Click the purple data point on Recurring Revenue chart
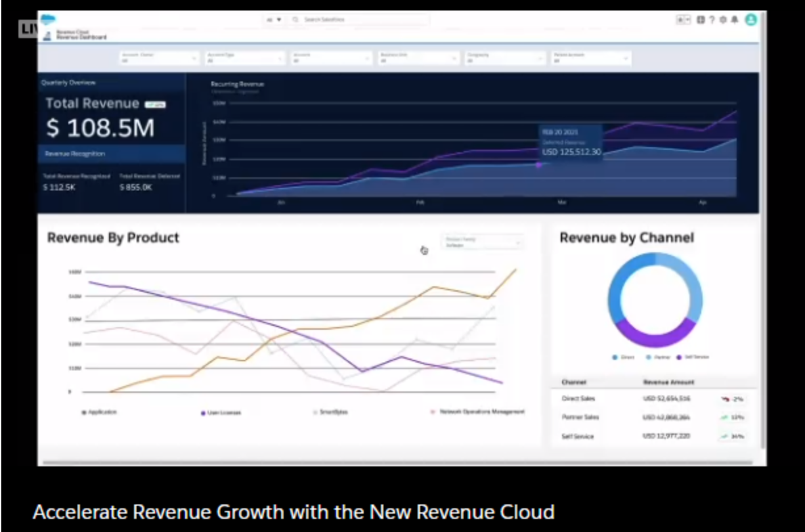The image size is (805, 532). (x=539, y=164)
